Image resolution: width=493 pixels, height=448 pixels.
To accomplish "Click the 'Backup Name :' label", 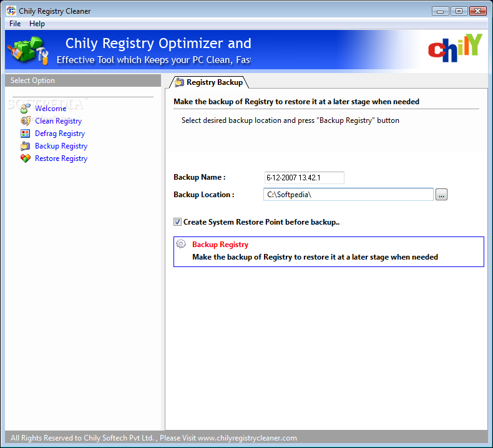I will (x=199, y=177).
